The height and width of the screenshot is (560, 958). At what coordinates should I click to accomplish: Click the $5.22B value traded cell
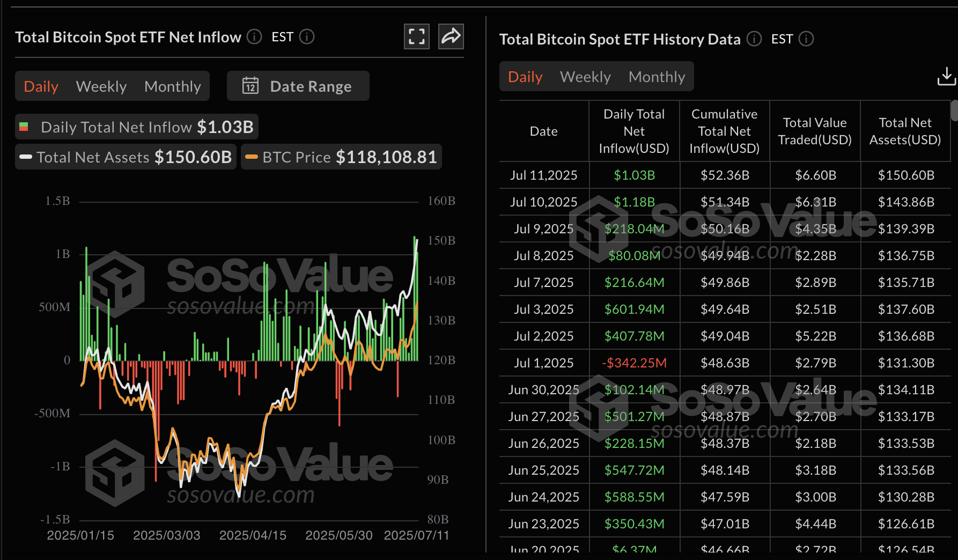click(815, 336)
